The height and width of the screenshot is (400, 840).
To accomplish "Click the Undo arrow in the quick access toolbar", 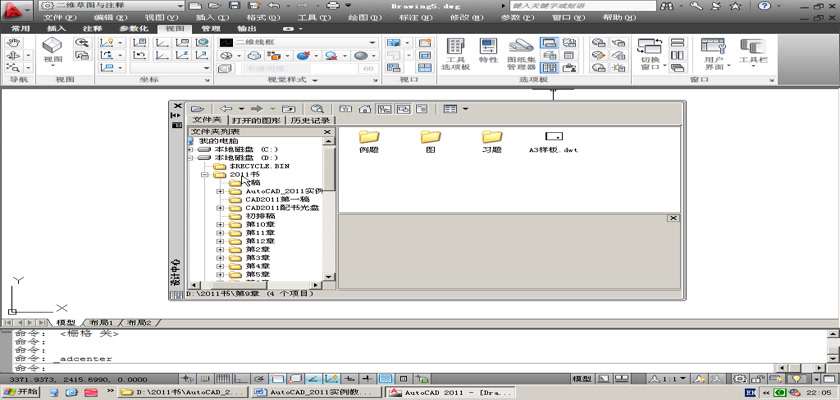I will pos(273,5).
